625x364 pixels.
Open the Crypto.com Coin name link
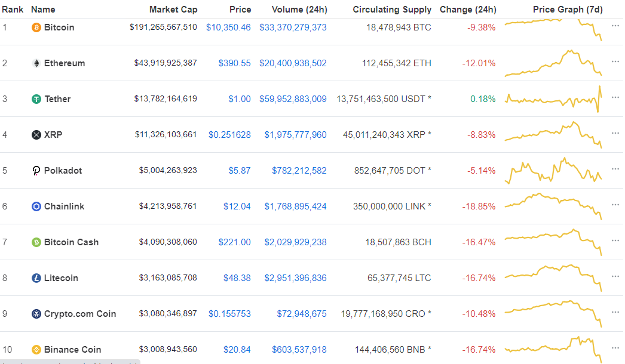pos(80,314)
